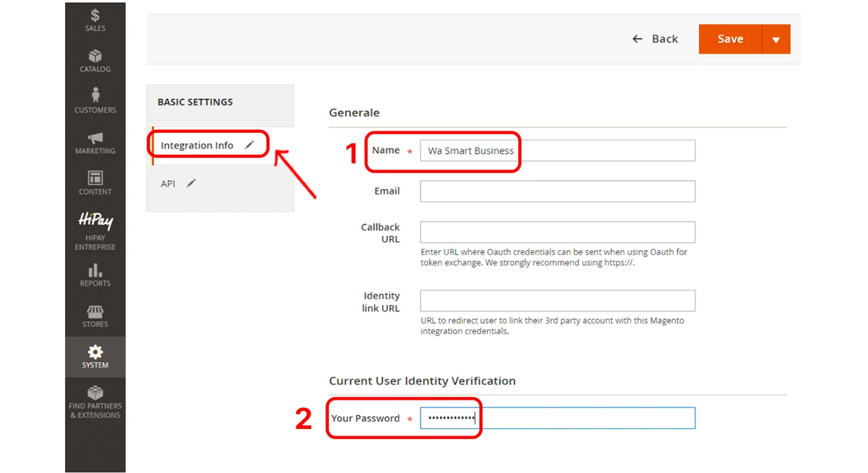The width and height of the screenshot is (868, 473).
Task: Click the Name input field
Action: pos(557,150)
